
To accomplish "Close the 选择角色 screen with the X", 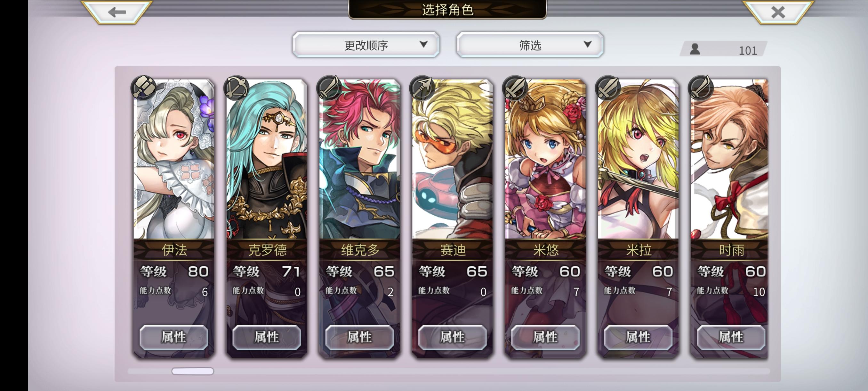I will (x=778, y=12).
